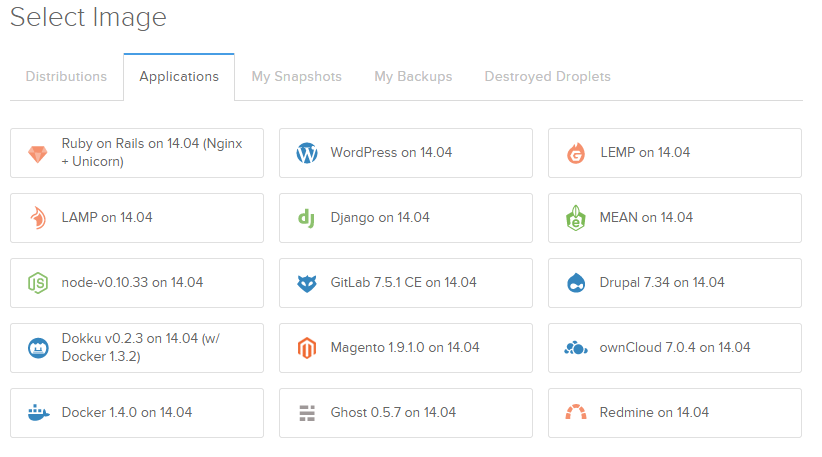Choose node-v0.10.33 on 14.04 image

[x=137, y=283]
